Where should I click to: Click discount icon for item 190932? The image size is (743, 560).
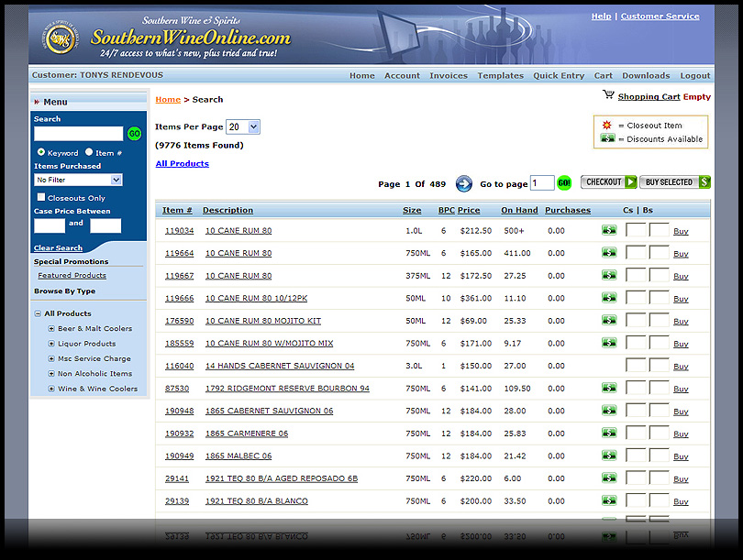[609, 434]
